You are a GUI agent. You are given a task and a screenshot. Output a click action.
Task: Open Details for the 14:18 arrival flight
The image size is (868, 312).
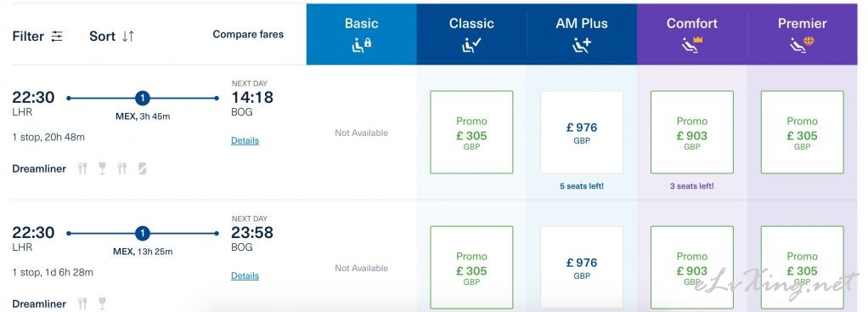tap(245, 141)
